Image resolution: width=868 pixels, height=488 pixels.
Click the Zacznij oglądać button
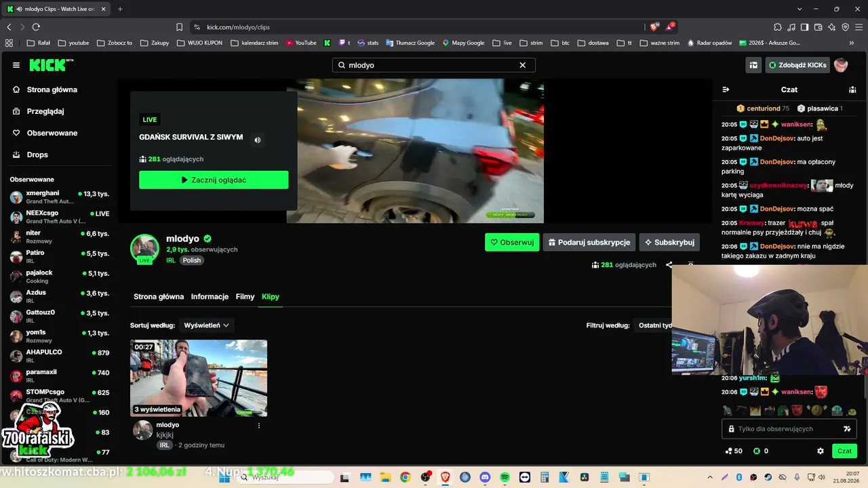[x=214, y=180]
